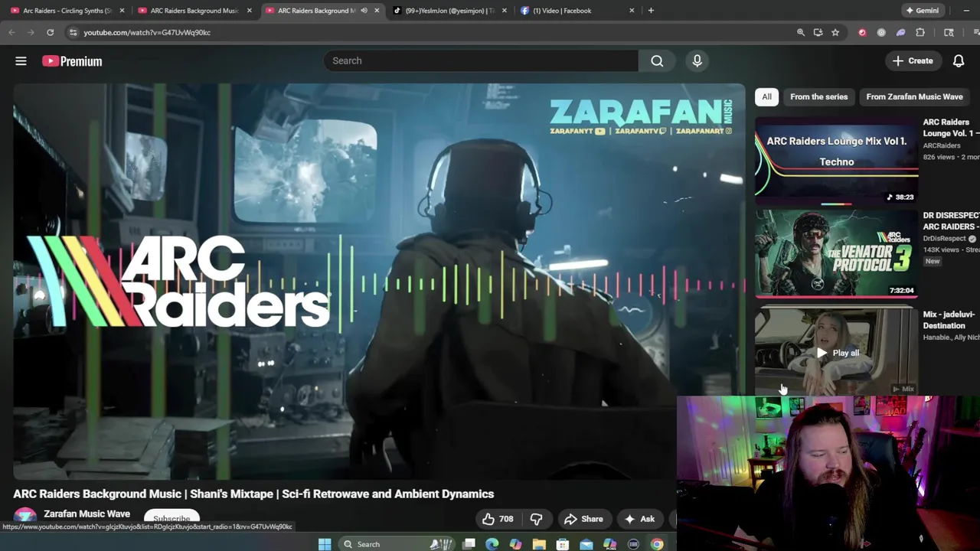The width and height of the screenshot is (980, 551).
Task: Click the Share button
Action: (583, 519)
